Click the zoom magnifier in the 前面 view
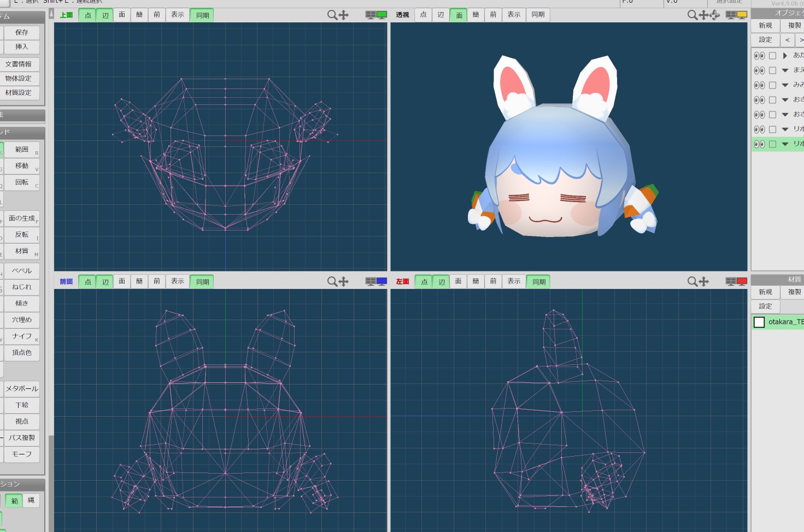 [332, 281]
